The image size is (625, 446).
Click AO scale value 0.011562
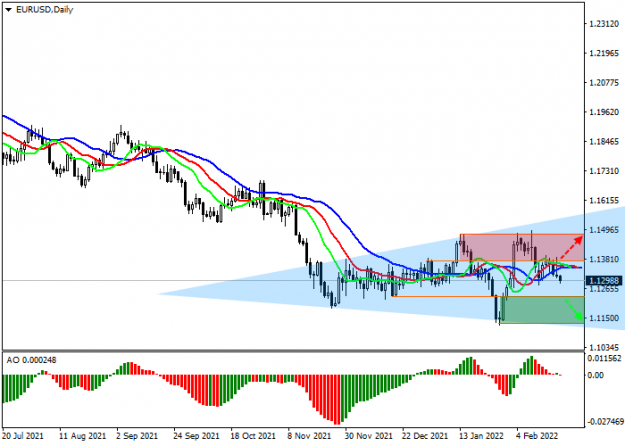[x=604, y=359]
